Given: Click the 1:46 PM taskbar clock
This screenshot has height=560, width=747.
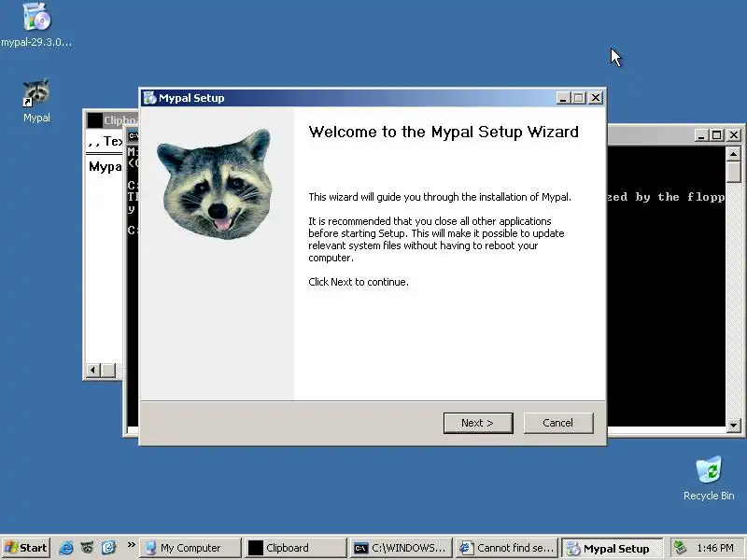Looking at the screenshot, I should pos(715,548).
